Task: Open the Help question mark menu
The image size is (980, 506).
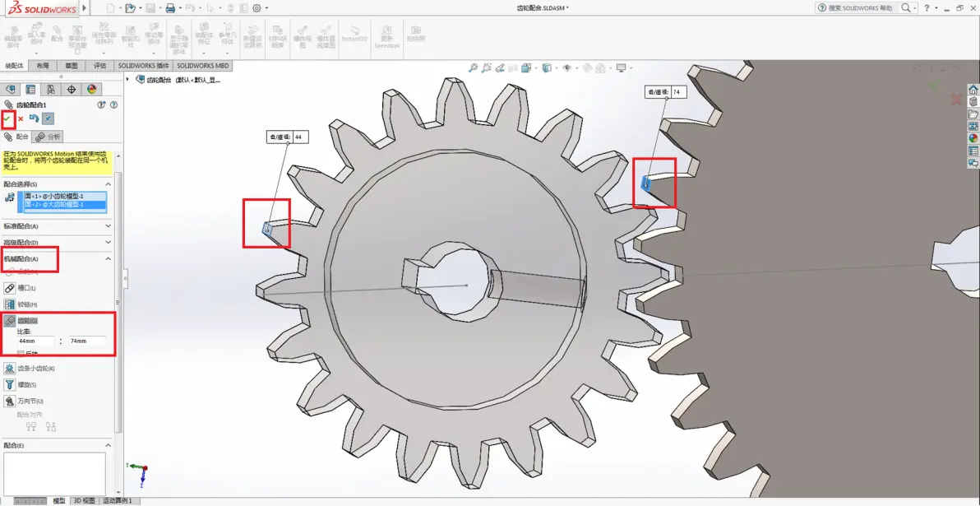Action: click(x=927, y=8)
